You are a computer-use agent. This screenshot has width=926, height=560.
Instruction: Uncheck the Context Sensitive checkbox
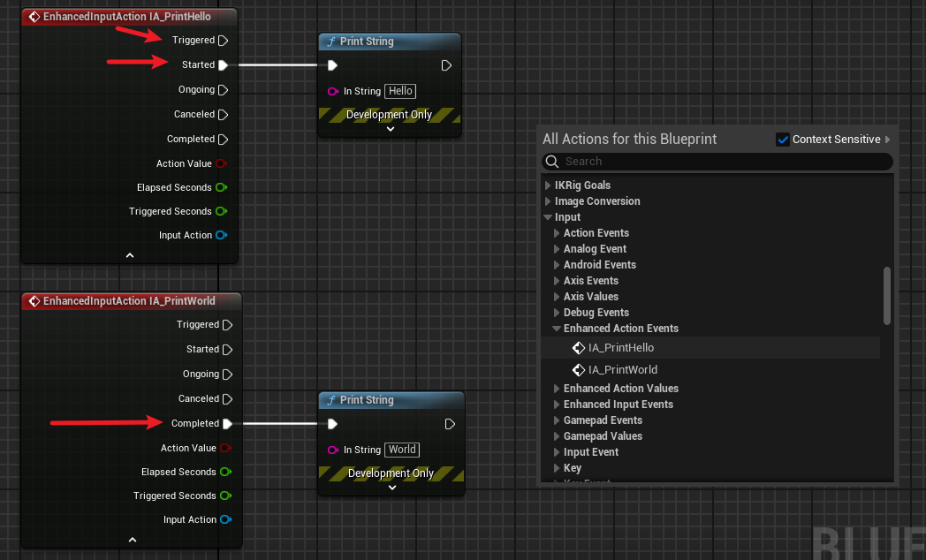783,140
